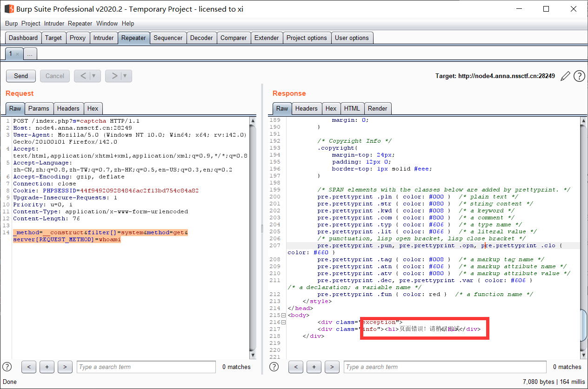
Task: Switch to the Decoder tab
Action: pos(201,38)
